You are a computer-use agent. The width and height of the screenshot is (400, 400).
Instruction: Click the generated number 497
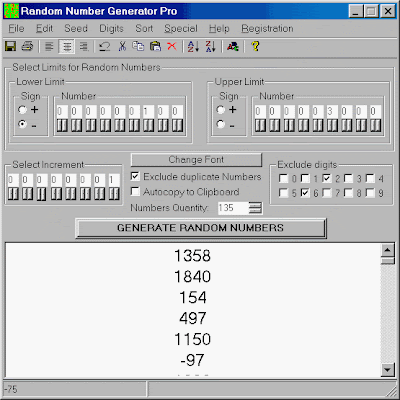193,318
